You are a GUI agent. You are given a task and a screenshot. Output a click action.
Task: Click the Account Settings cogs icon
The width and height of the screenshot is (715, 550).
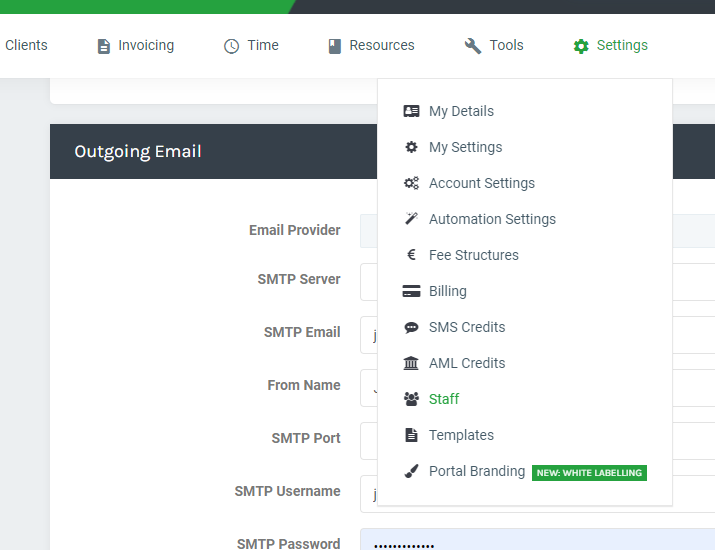tap(411, 183)
